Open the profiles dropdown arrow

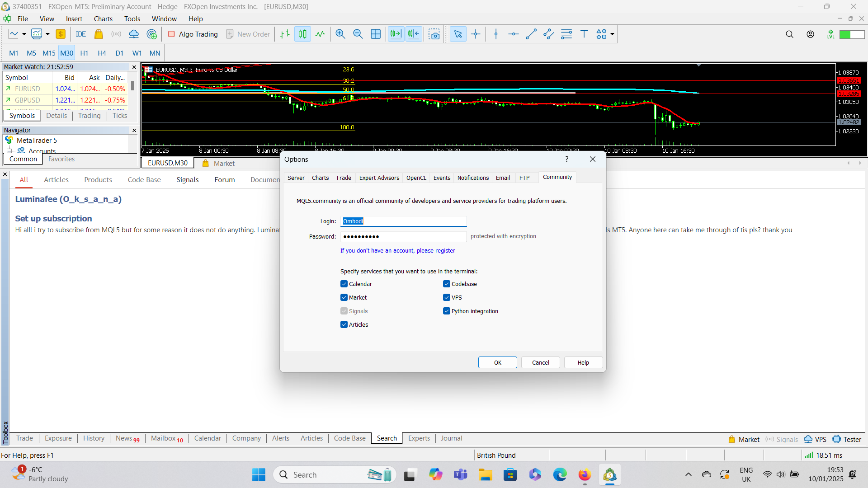click(x=47, y=34)
